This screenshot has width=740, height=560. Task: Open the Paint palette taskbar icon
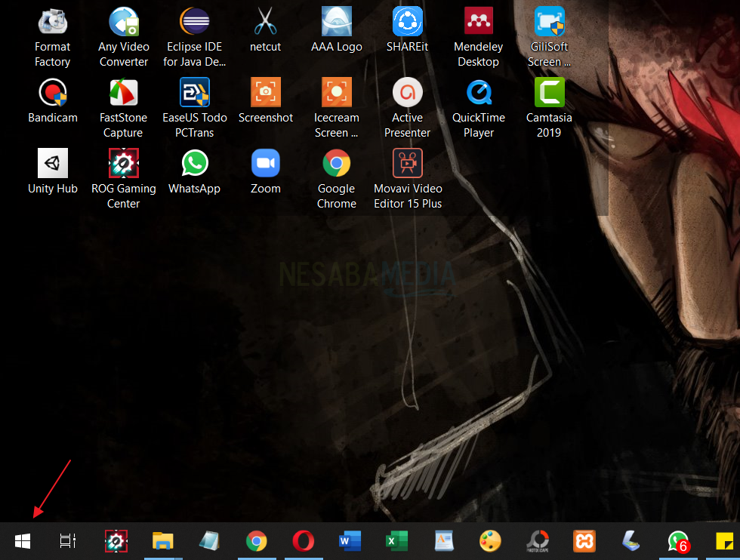490,541
